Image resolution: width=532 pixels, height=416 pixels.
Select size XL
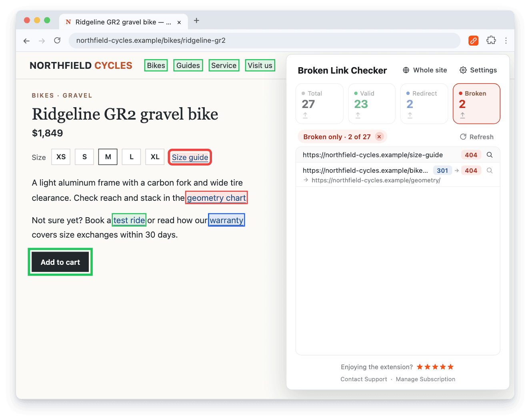point(155,157)
